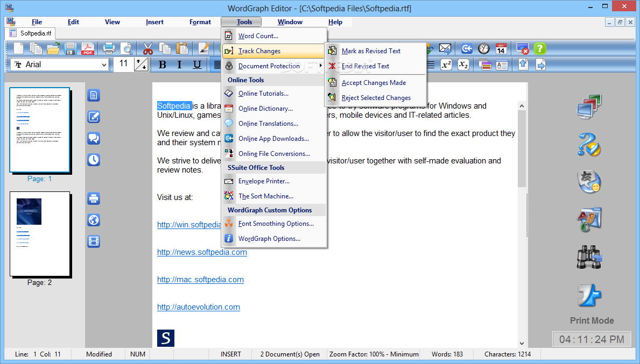This screenshot has width=640, height=364.
Task: Insert time with clock icon
Action: (x=484, y=49)
